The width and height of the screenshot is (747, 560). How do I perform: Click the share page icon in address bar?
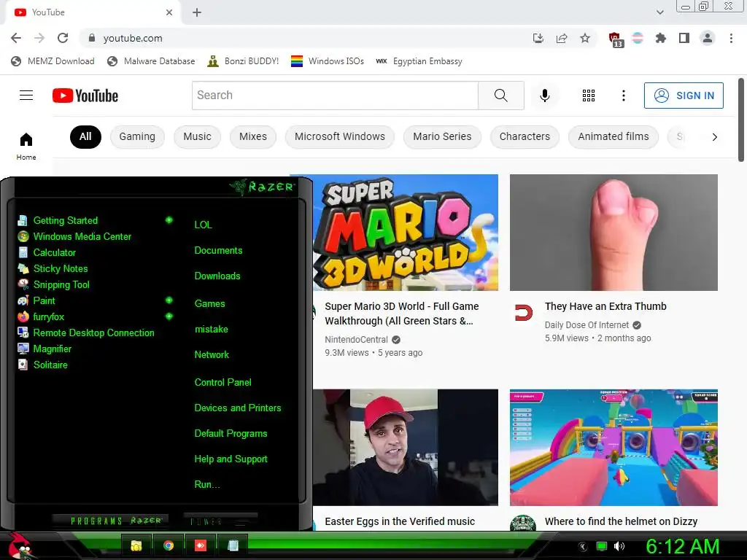tap(562, 38)
